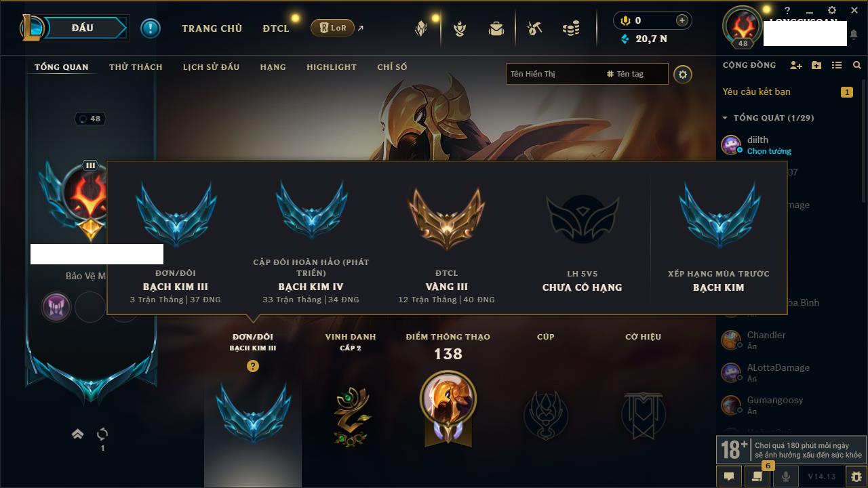This screenshot has height=488, width=868.
Task: Click the blue exclamation alert icon
Action: pyautogui.click(x=151, y=28)
